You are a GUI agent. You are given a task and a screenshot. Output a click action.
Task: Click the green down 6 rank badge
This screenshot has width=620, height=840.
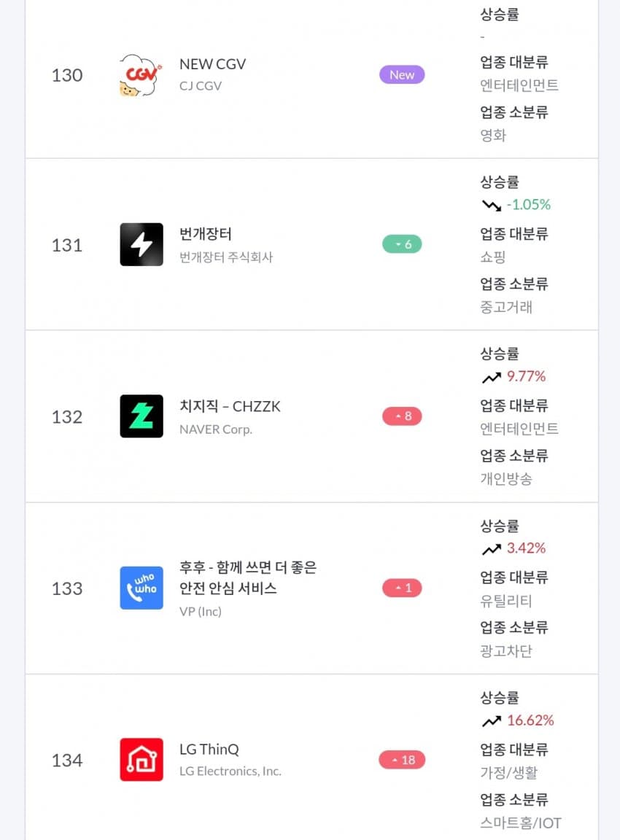tap(402, 244)
